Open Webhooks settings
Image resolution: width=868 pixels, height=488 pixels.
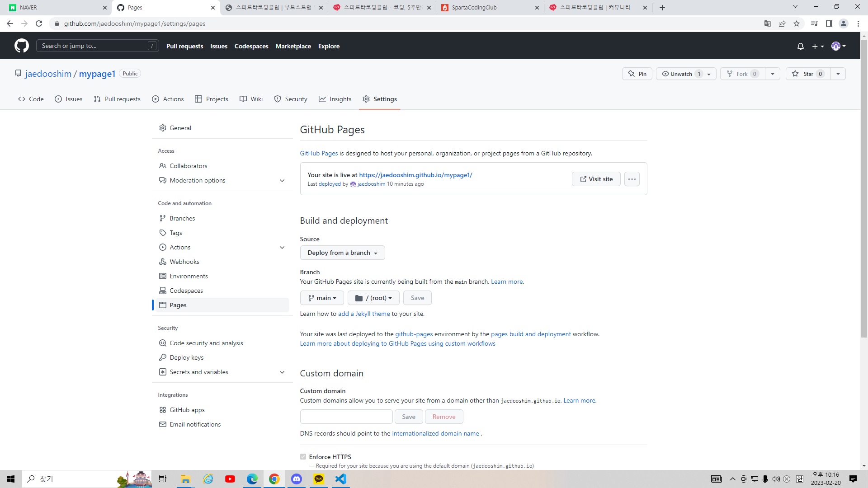tap(222, 262)
